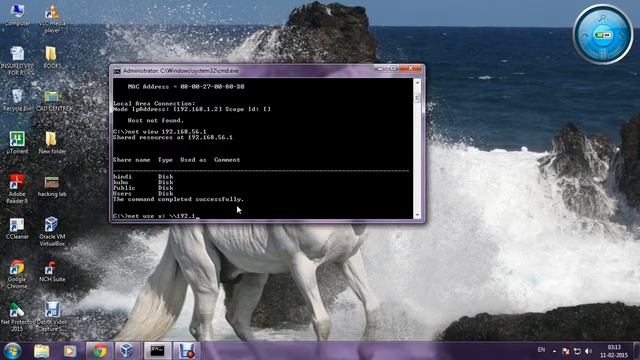Open the taskbar clock and date
Viewport: 640px width, 360px height.
[613, 351]
